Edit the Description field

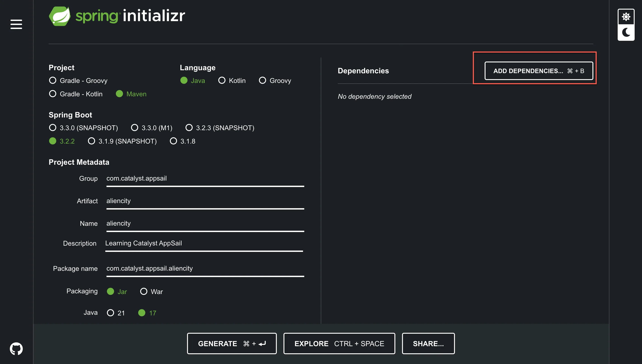pos(204,243)
